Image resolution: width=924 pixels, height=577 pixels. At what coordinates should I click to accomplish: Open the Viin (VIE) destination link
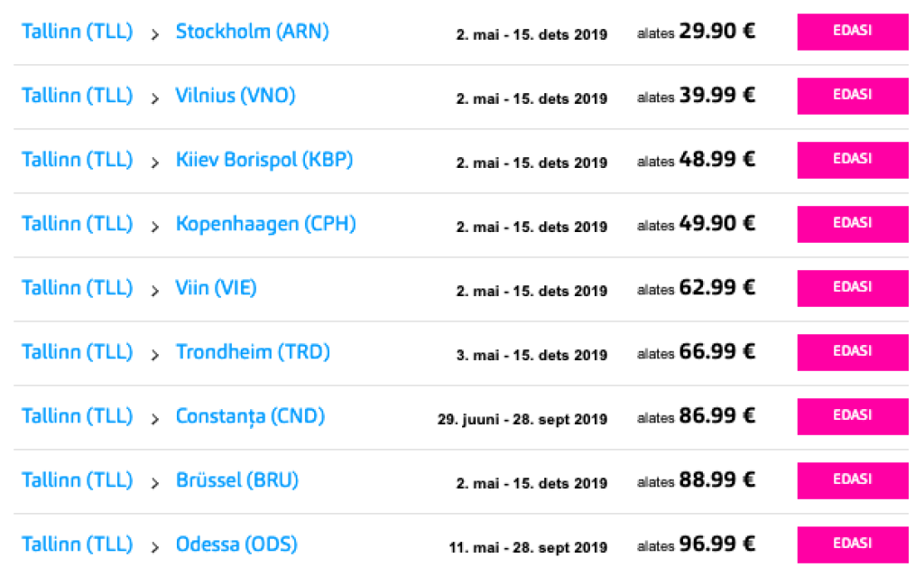coord(216,288)
